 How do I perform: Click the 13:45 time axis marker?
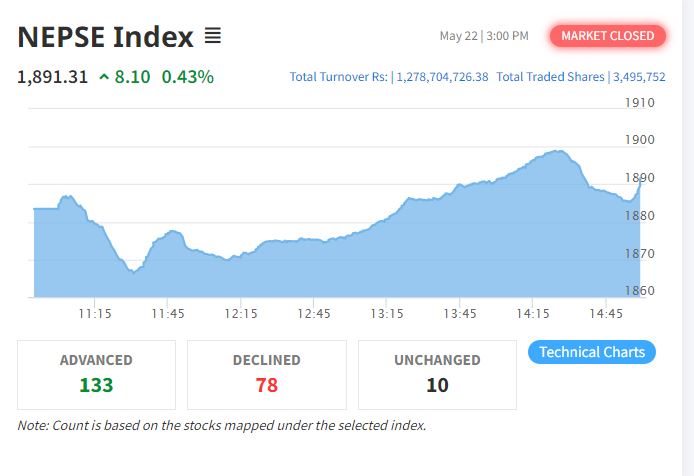460,314
